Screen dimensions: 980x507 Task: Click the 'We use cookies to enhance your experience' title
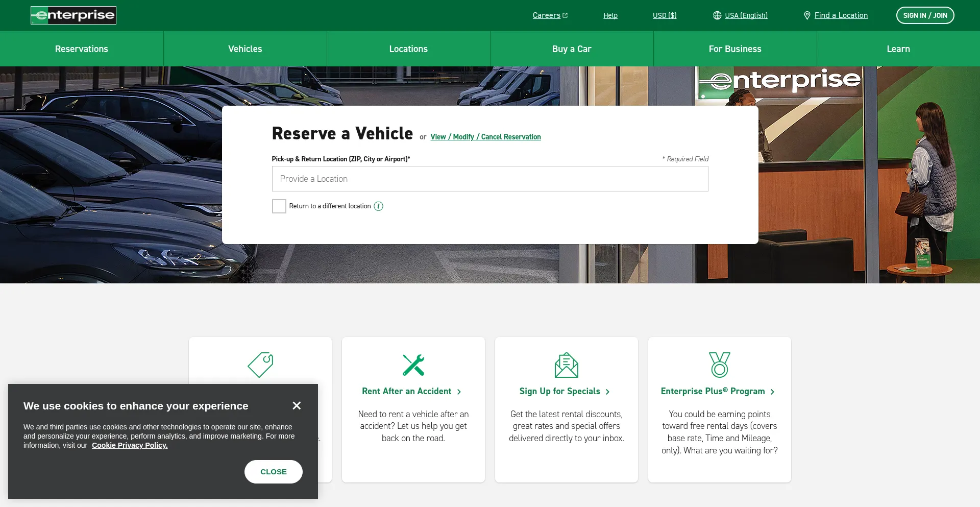point(136,406)
